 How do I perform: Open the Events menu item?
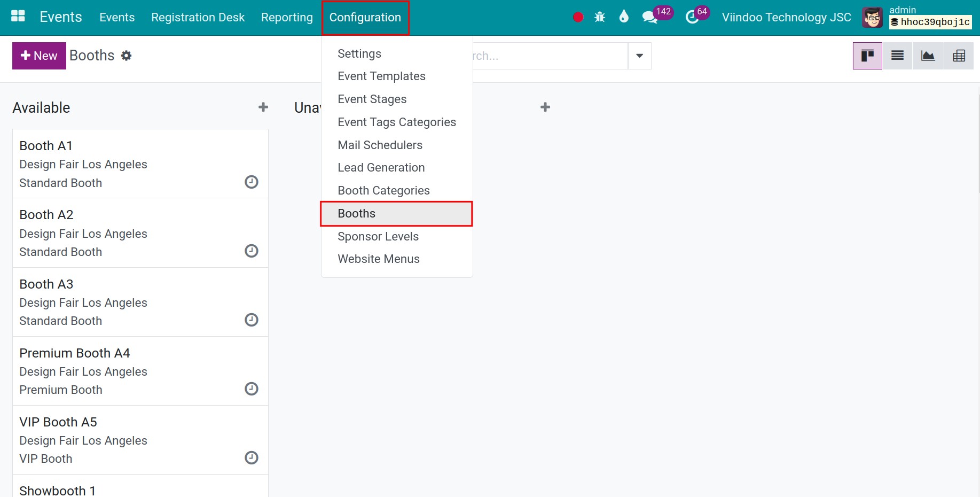pos(117,18)
